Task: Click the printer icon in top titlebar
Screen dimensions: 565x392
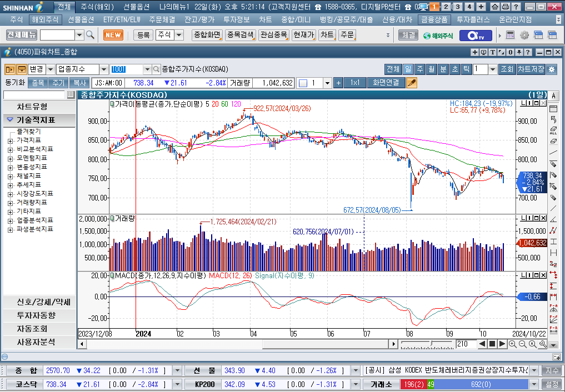Action: pos(506,7)
